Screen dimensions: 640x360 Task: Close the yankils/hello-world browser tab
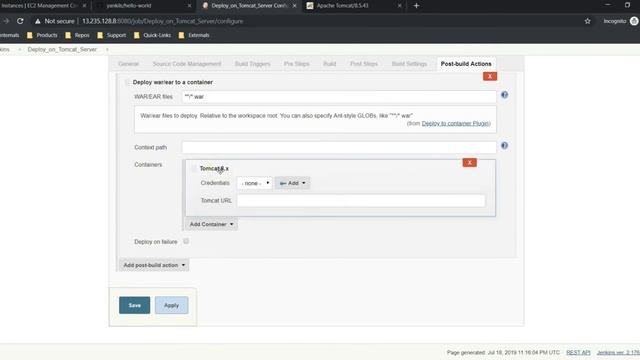[189, 6]
